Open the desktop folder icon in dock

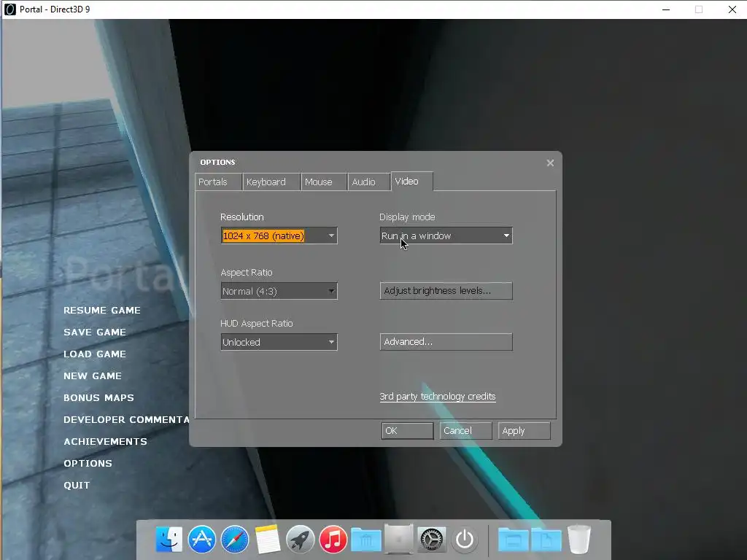tap(513, 540)
